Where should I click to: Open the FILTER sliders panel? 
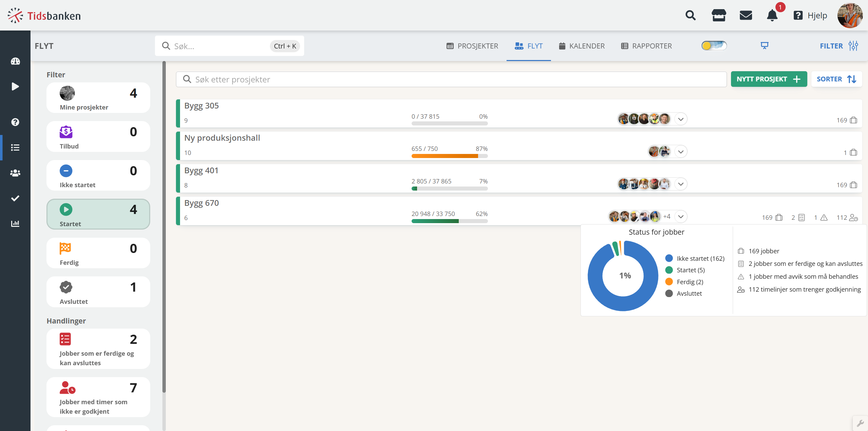coord(839,46)
